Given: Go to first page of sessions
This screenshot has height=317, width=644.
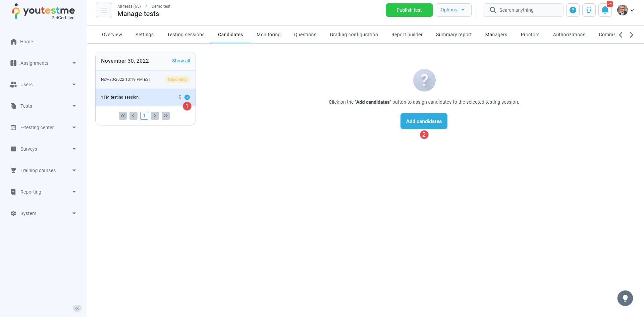Looking at the screenshot, I should (123, 116).
